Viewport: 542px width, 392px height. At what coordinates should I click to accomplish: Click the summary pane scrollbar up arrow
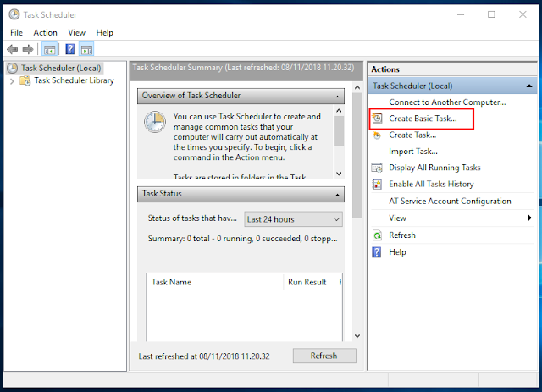tap(357, 87)
